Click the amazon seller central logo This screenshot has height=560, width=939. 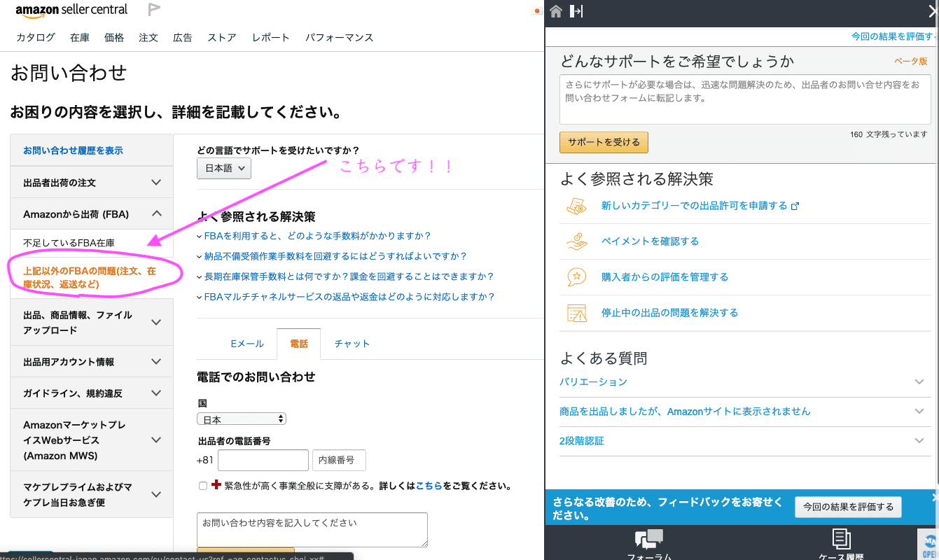[x=71, y=10]
